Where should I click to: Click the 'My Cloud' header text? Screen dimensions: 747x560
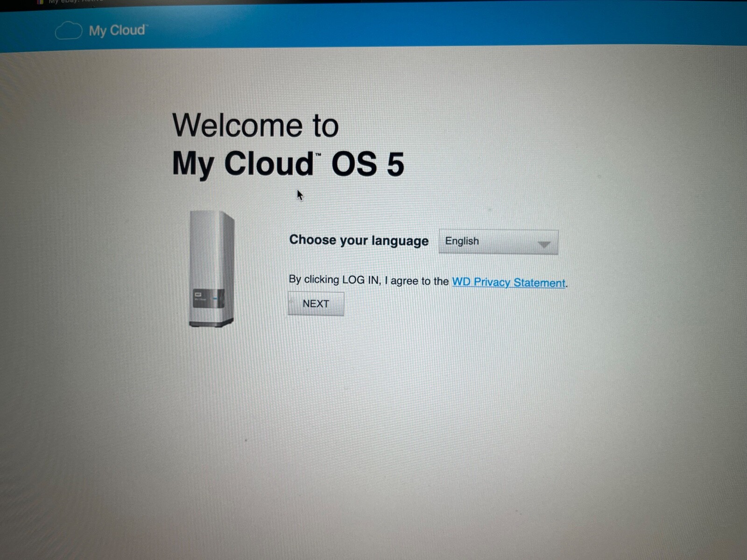click(118, 30)
